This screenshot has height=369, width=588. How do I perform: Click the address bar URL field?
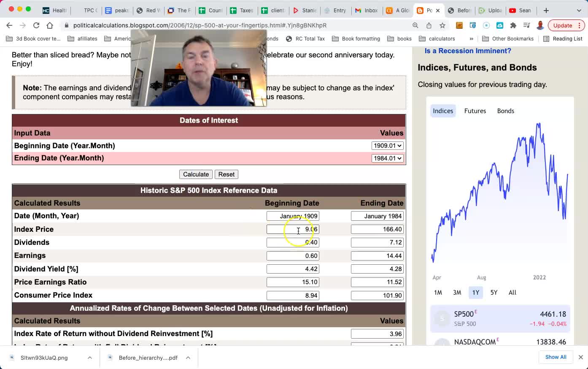point(236,25)
